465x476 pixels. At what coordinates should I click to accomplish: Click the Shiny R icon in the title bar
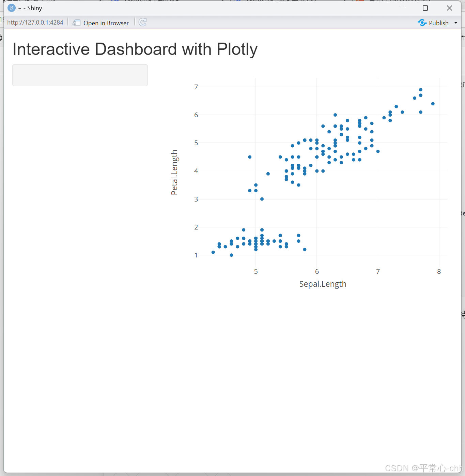pos(11,8)
